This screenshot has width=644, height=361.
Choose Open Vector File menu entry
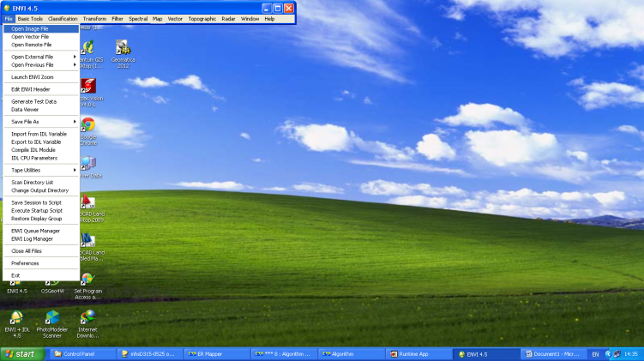[x=41, y=37]
